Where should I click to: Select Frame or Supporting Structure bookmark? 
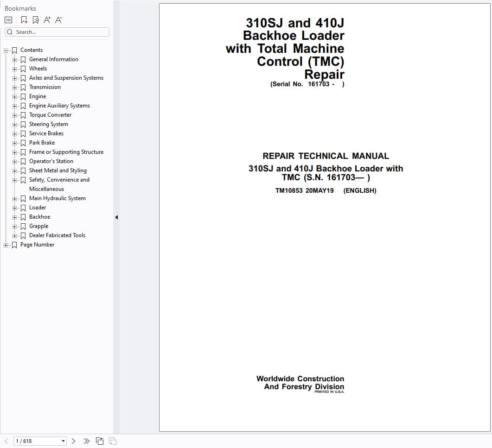point(66,152)
